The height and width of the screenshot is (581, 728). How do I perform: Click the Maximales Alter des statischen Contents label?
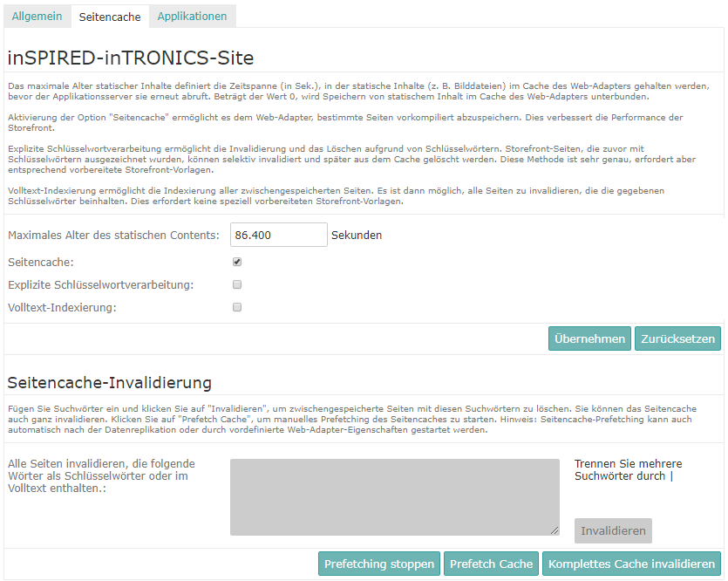coord(113,235)
